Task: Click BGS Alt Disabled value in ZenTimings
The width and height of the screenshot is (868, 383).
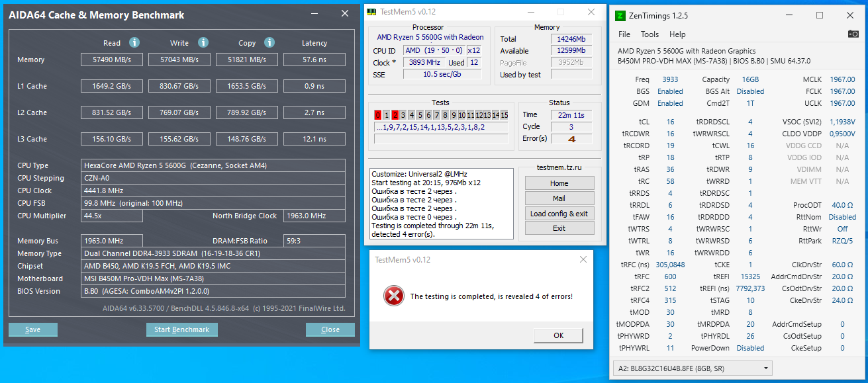Action: [x=750, y=91]
